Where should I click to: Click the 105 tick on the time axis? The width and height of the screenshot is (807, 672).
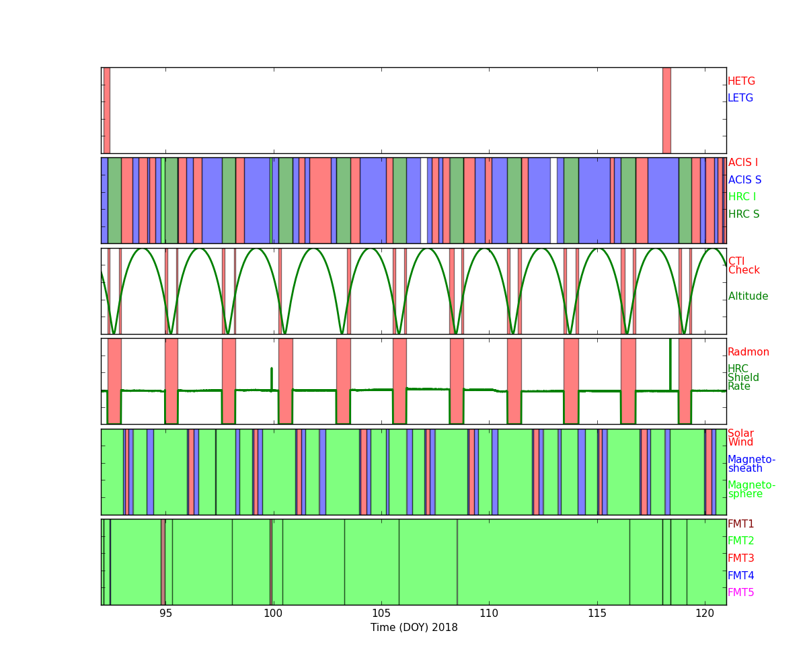381,614
